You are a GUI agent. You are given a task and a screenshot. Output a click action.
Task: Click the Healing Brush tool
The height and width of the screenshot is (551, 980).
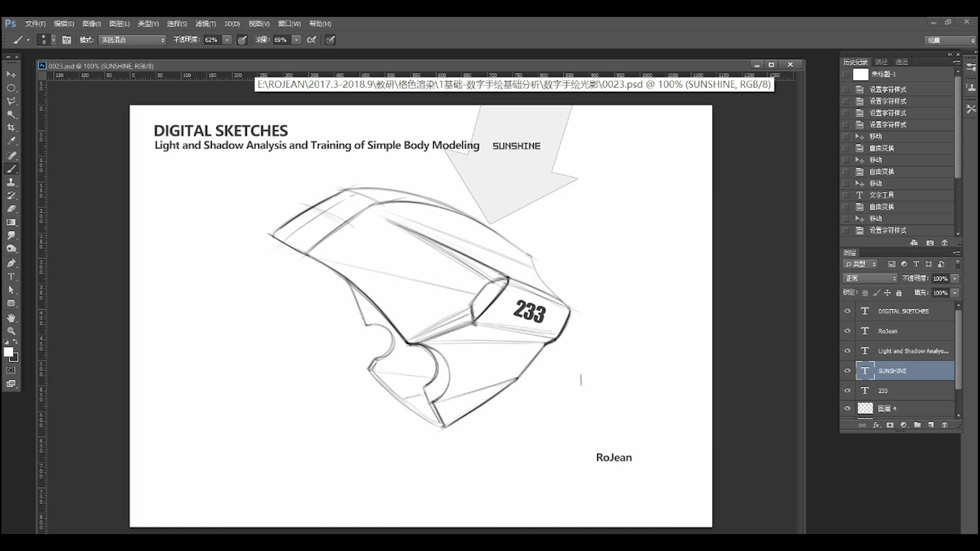[x=11, y=155]
